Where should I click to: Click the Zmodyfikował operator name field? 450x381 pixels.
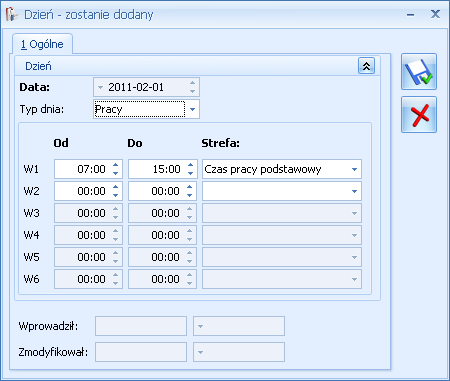141,352
